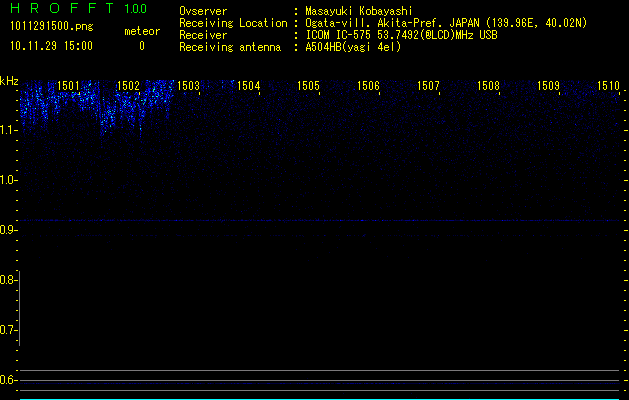
Task: Click the 1507 time marker
Action: click(428, 86)
